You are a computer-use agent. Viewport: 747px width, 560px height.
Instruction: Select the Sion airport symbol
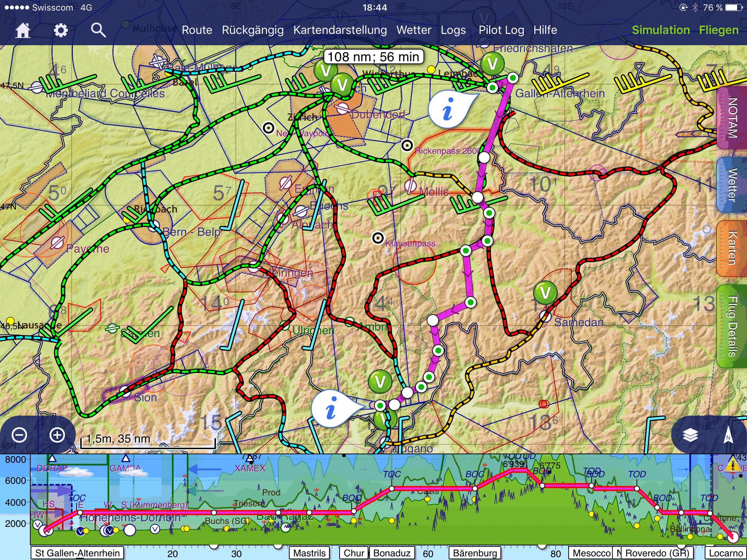point(125,392)
